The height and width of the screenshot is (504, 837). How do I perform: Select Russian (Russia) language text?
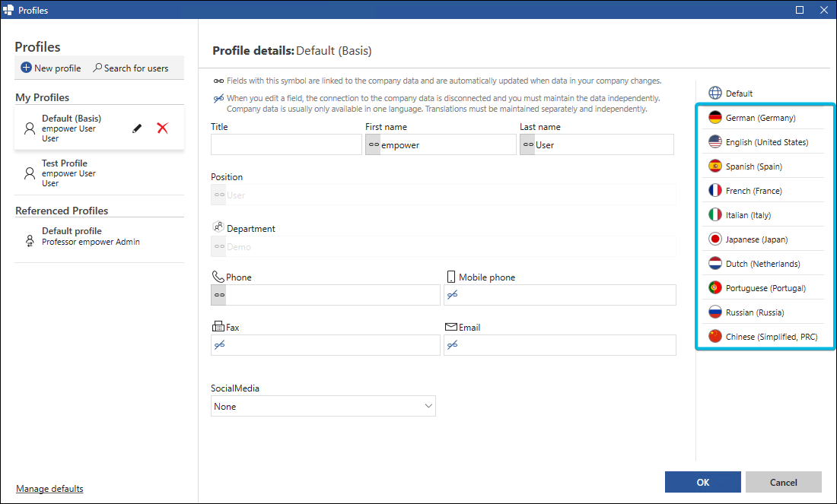point(755,312)
